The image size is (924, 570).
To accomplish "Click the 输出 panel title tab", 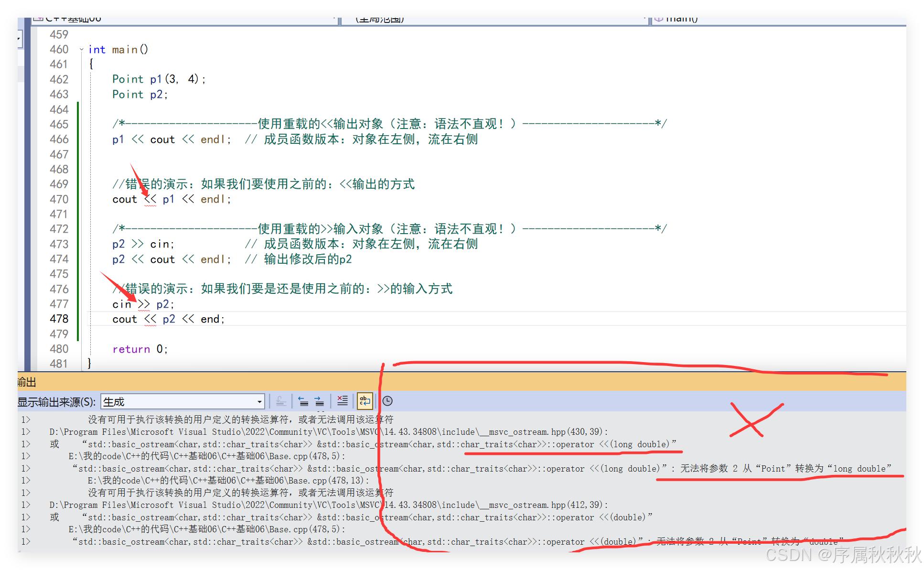I will [x=27, y=382].
